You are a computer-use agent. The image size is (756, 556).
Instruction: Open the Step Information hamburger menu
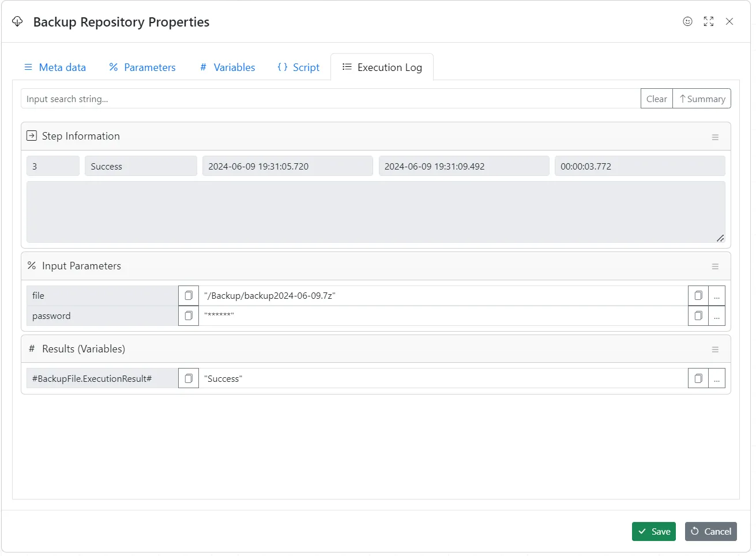(x=715, y=137)
